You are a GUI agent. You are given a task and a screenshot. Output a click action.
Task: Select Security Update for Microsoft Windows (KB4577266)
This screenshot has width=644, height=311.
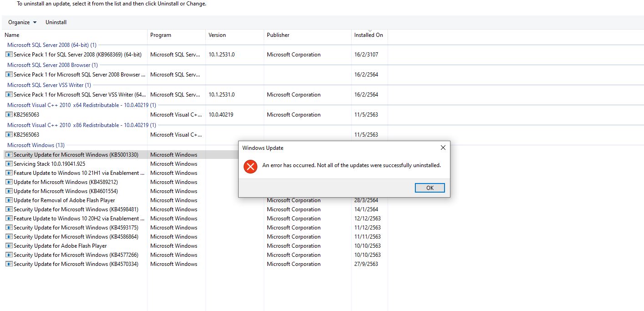click(x=76, y=255)
